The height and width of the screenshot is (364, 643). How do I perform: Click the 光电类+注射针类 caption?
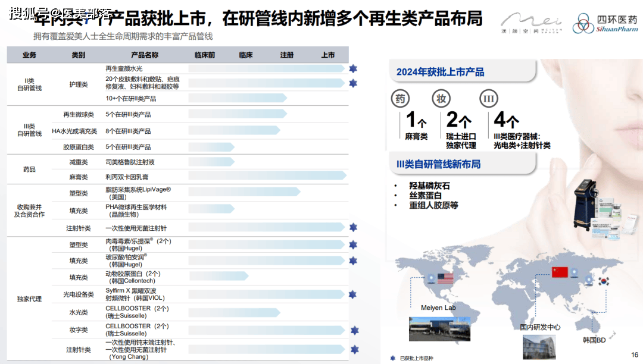point(522,145)
